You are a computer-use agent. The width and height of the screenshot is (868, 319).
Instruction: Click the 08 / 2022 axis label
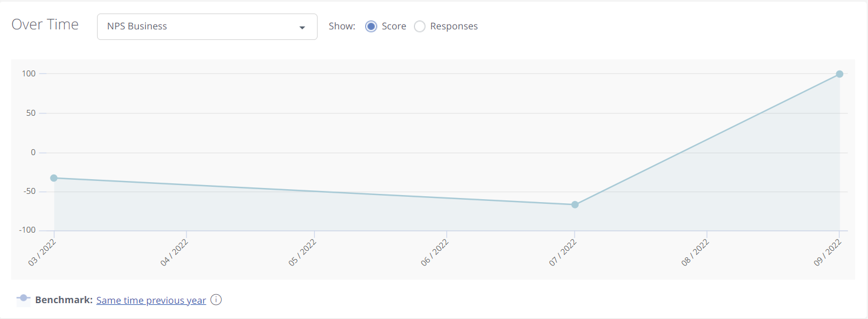[696, 253]
